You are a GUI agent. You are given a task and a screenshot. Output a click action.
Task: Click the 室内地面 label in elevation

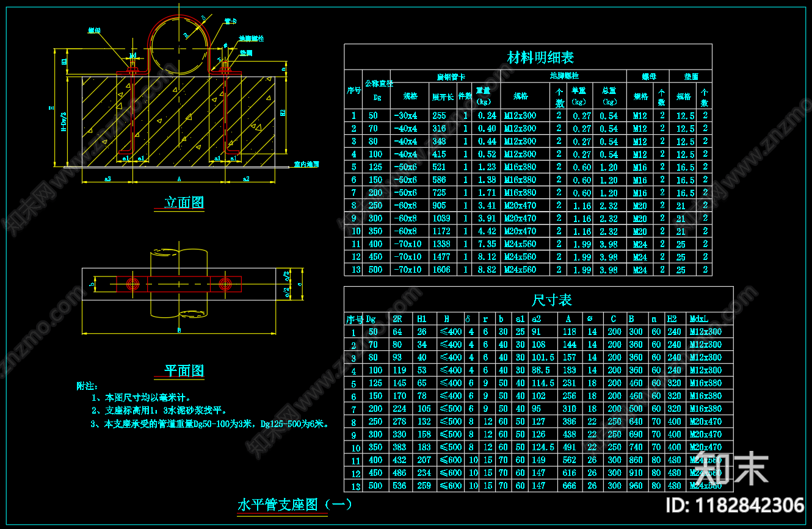tap(306, 164)
